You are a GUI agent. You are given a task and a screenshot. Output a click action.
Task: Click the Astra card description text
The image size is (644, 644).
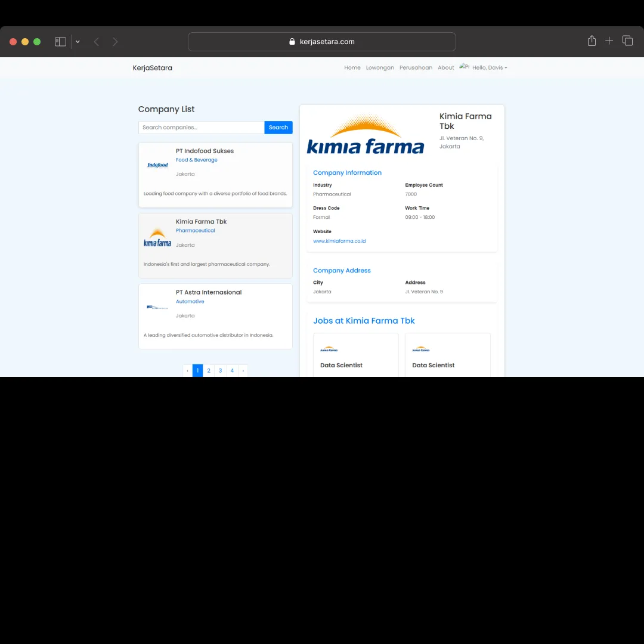[208, 335]
